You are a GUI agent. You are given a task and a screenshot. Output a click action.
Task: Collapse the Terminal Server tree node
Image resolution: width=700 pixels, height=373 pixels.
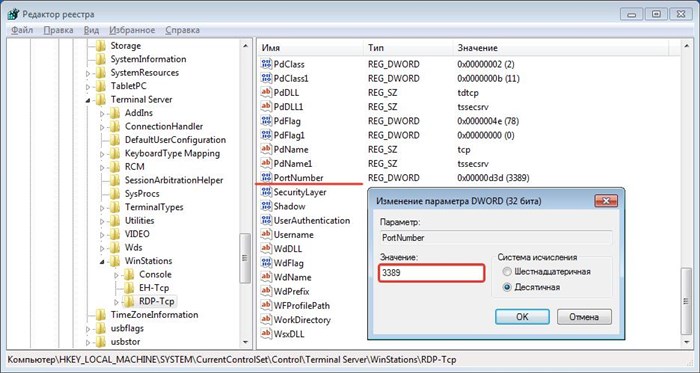click(x=88, y=100)
